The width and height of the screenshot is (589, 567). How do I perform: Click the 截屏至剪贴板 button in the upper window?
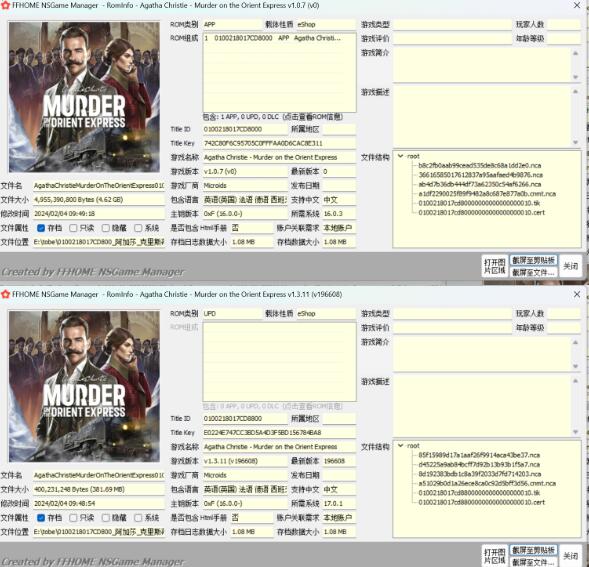(x=533, y=260)
